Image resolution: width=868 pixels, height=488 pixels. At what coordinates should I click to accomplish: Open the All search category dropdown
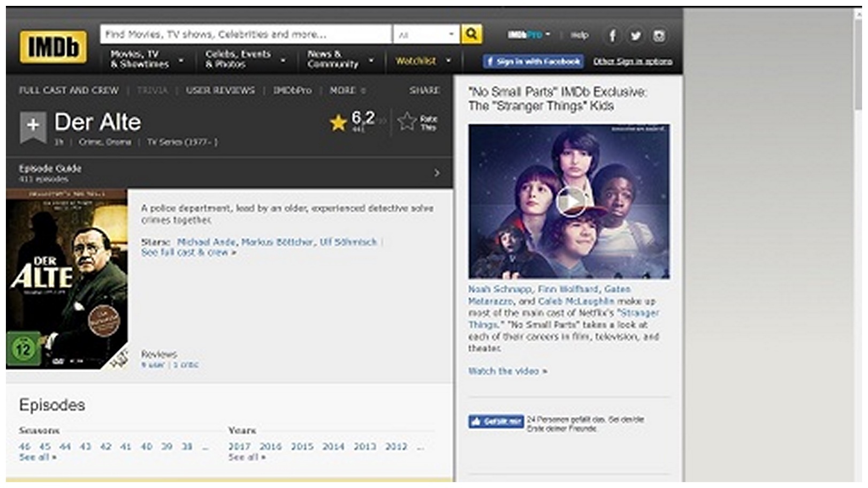click(426, 34)
